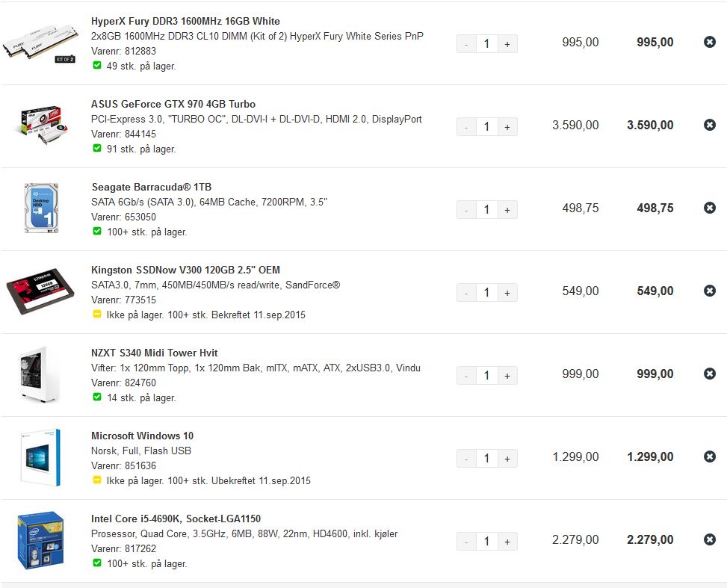Remove ASUS GeForce GTX 970 item
Viewport: 727px width, 588px height.
click(x=709, y=126)
